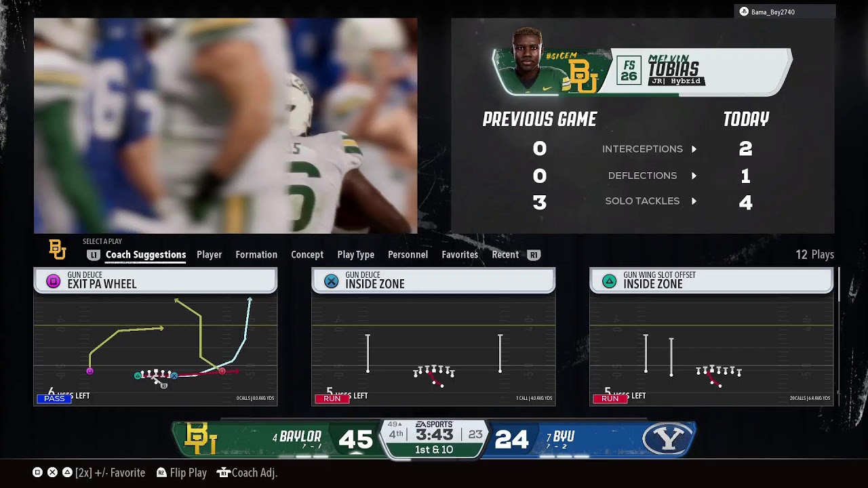Viewport: 868px width, 488px height.
Task: Click the PlayStation icon next to Bama_Boy2740
Action: click(744, 12)
